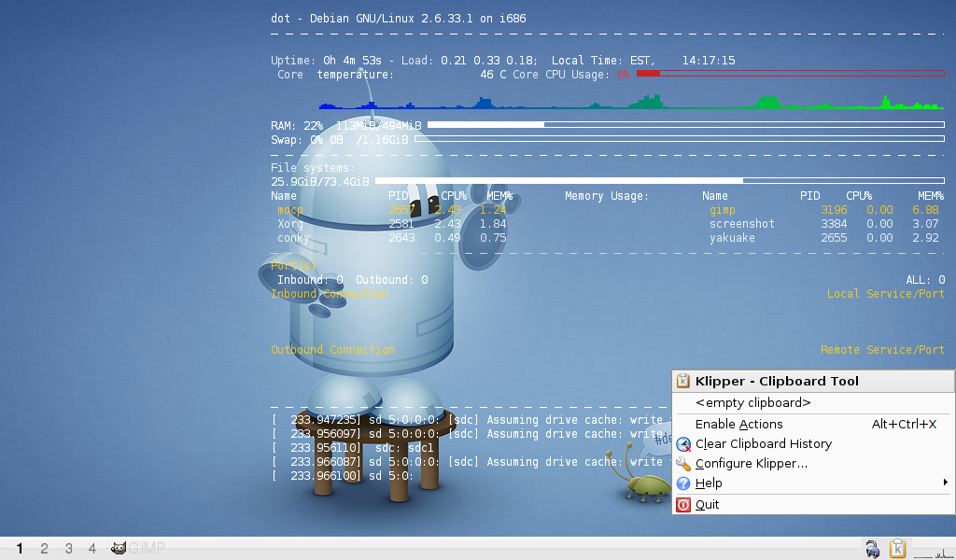Switch to workspace 3 in the taskbar pager
The image size is (956, 560).
coord(68,549)
